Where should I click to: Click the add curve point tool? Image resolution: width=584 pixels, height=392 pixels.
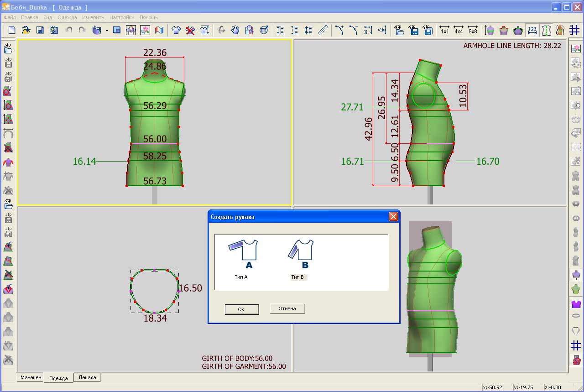pyautogui.click(x=339, y=30)
